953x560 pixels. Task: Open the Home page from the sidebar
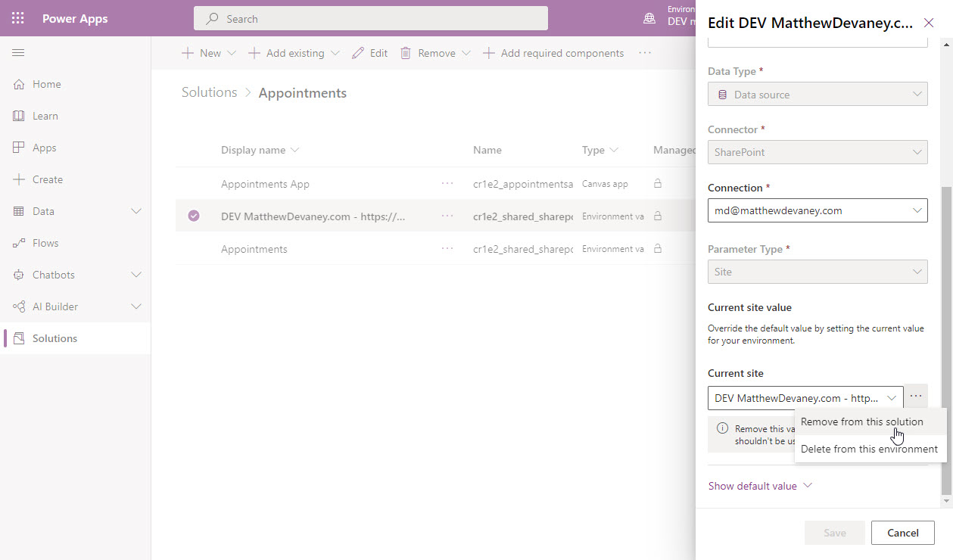45,84
